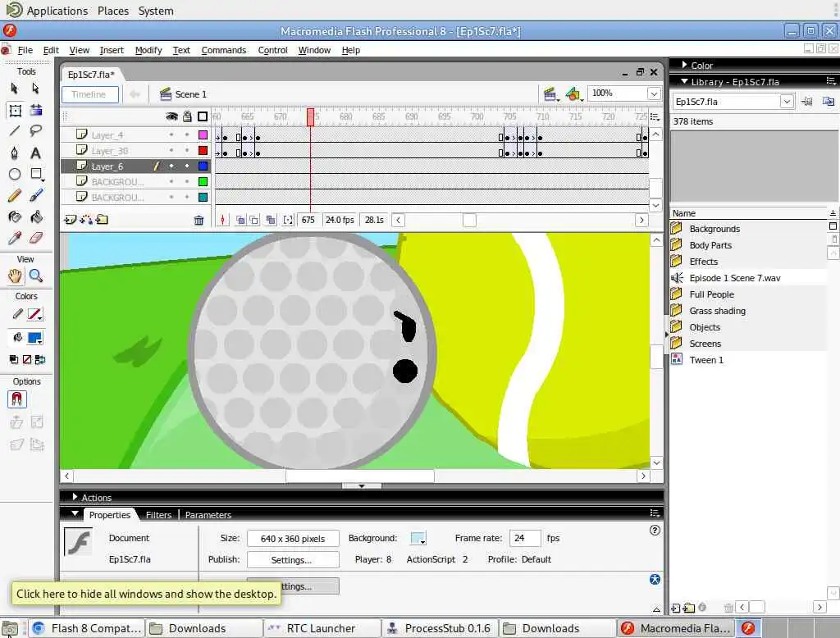The width and height of the screenshot is (840, 638).
Task: Select the Ink Bottle tool
Action: (x=15, y=217)
